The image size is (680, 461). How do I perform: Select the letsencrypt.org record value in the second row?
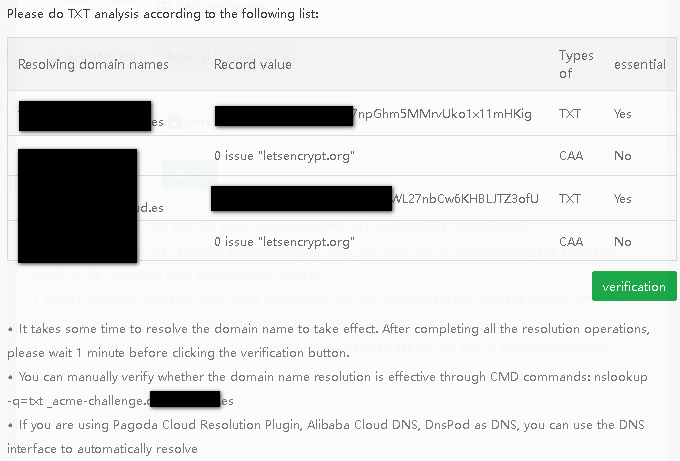[x=285, y=156]
